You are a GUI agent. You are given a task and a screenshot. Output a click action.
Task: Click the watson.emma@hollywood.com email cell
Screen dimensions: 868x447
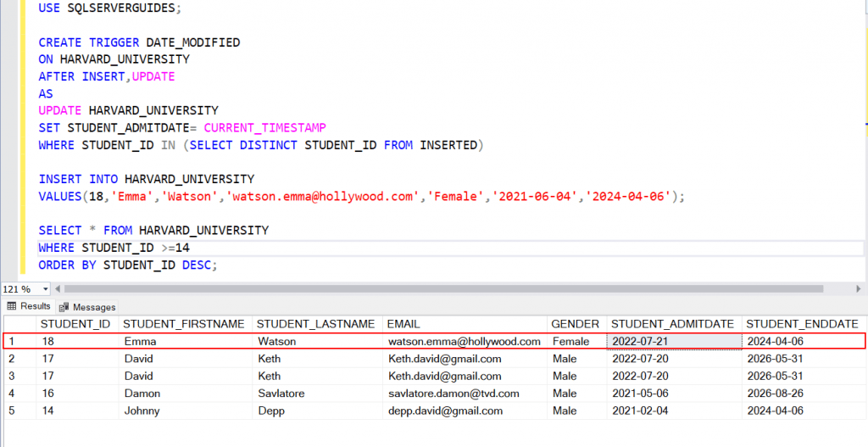tap(465, 341)
